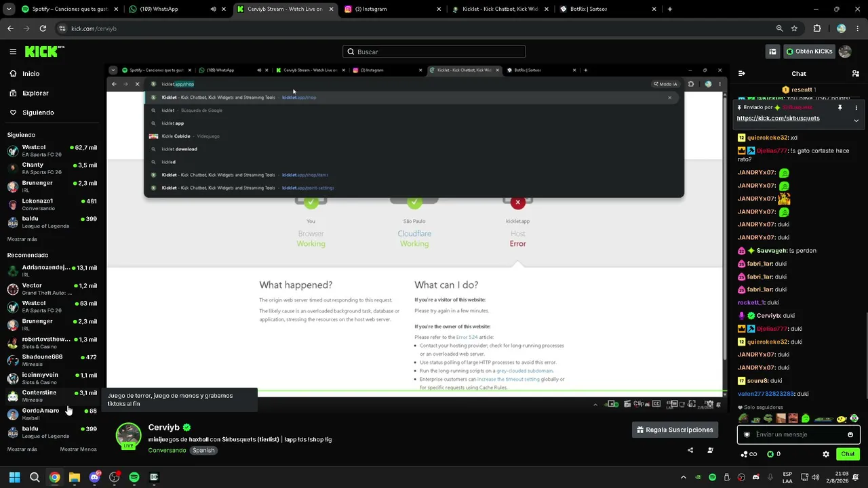This screenshot has width=868, height=488.
Task: Switch to the Kicklet browser tab
Action: point(502,9)
